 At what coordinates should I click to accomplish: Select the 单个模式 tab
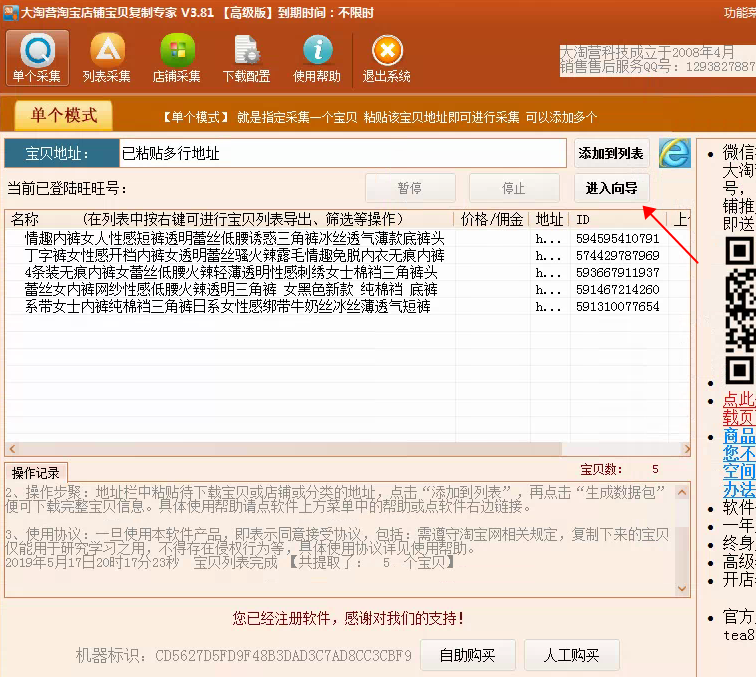(64, 115)
